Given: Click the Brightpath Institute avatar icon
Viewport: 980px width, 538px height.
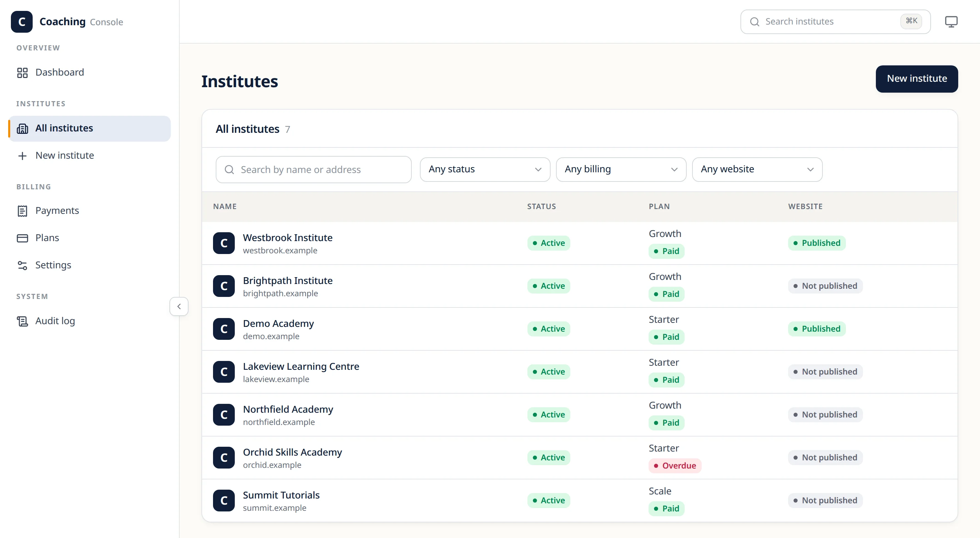Looking at the screenshot, I should pos(224,286).
